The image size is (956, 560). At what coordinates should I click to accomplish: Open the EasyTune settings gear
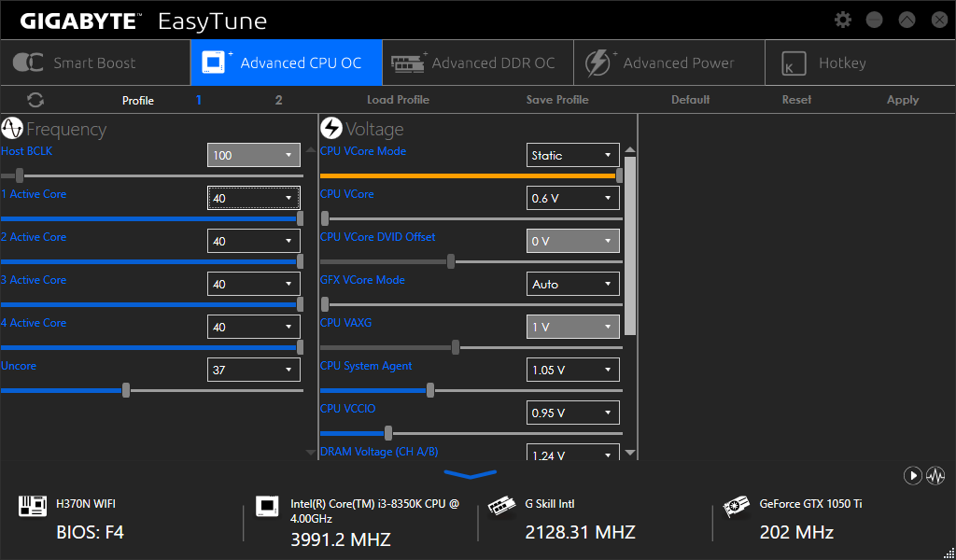(843, 21)
